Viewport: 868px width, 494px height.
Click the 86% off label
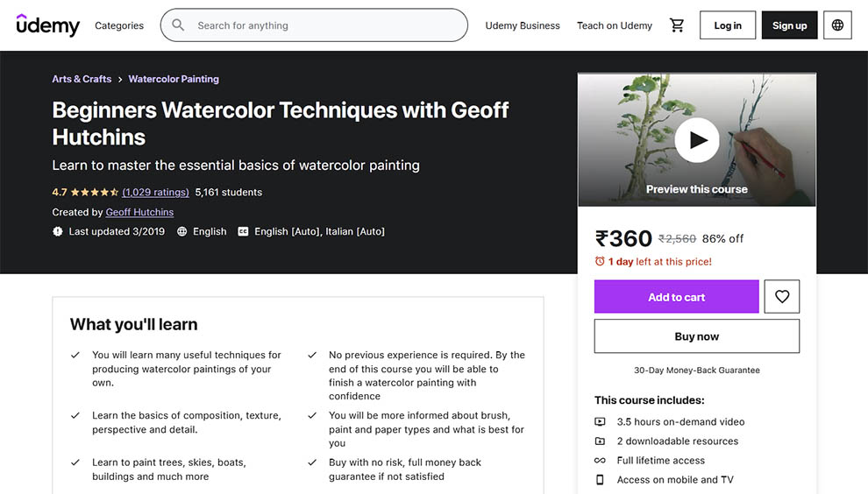[x=722, y=238]
